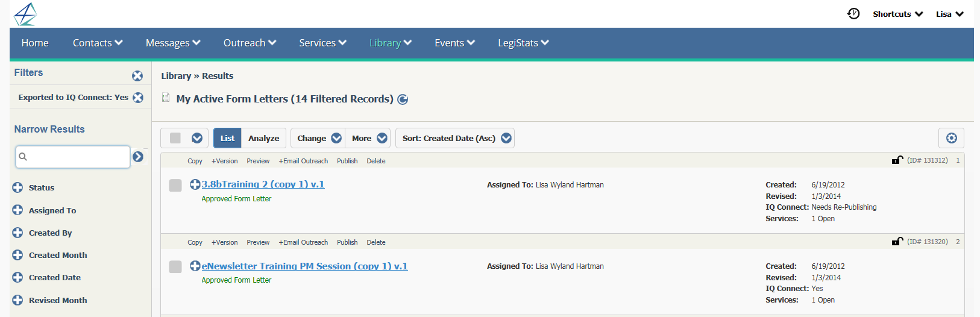This screenshot has width=980, height=317.
Task: Click Publish for eNewsletter Training record
Action: click(347, 242)
